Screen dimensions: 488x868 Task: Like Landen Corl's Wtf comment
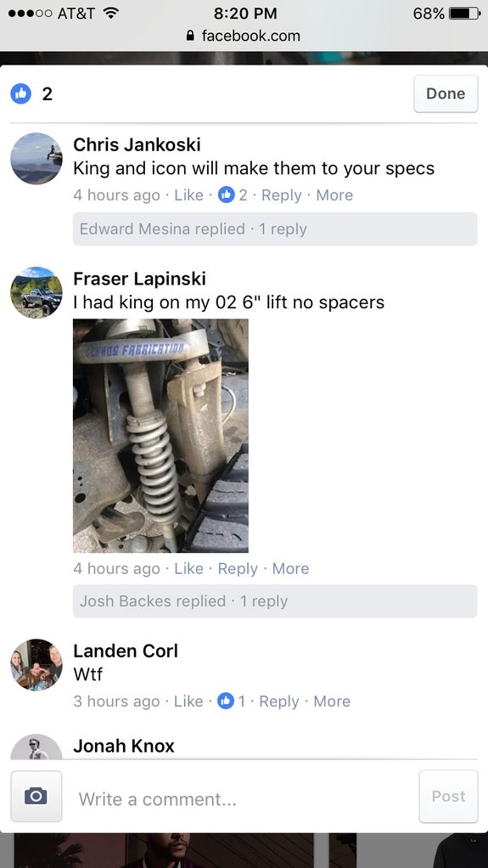(x=188, y=701)
